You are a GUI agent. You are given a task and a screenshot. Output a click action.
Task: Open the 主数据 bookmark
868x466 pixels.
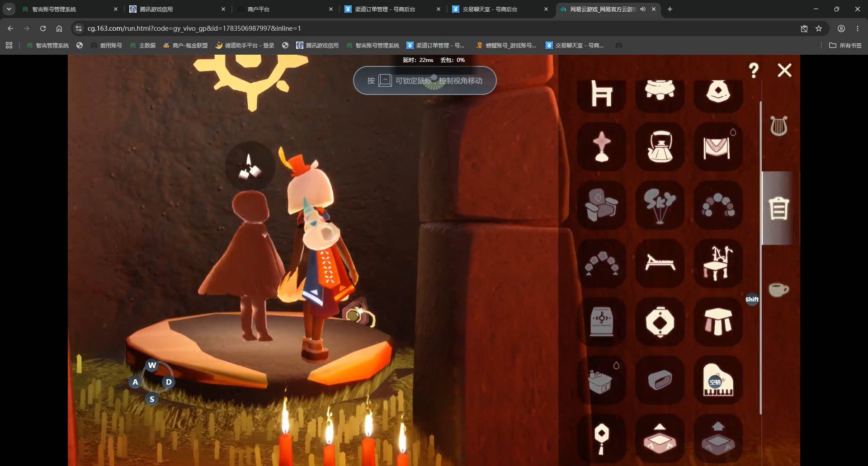tap(143, 45)
